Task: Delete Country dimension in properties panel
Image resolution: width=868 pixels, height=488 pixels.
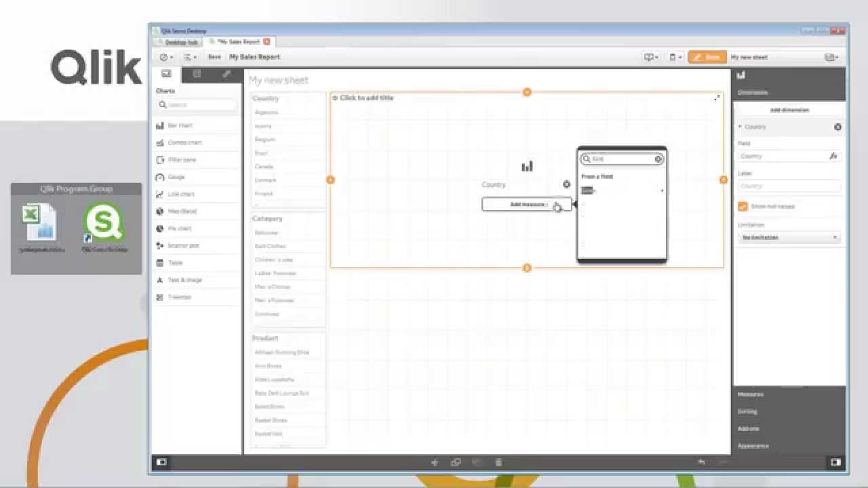Action: (837, 127)
